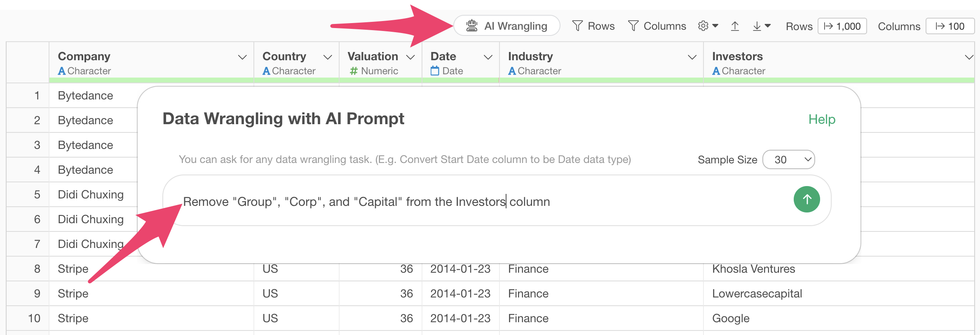Viewport: 980px width, 335px height.
Task: Click inside the AI prompt text field
Action: tap(478, 201)
